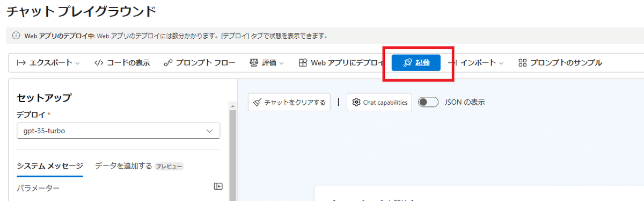Click the info icon in the deployment banner

(16, 37)
